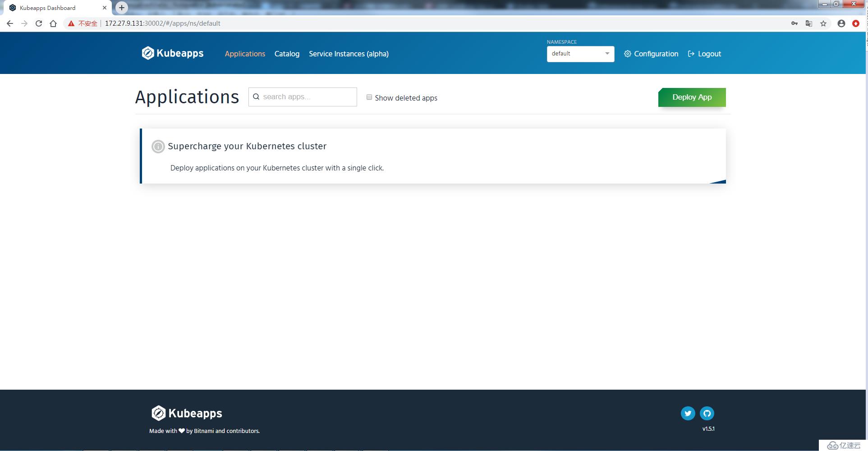Expand the namespace dropdown showing default
This screenshot has height=451, width=868.
[580, 54]
